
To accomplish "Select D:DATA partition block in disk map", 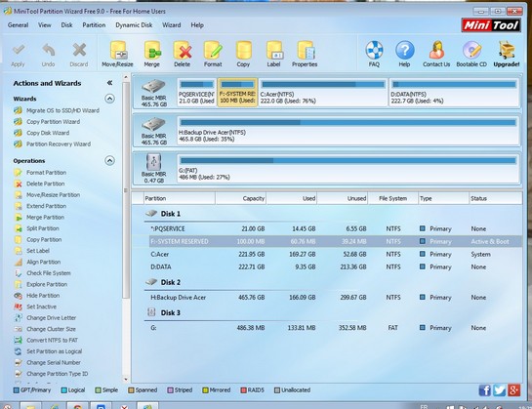I will (454, 93).
